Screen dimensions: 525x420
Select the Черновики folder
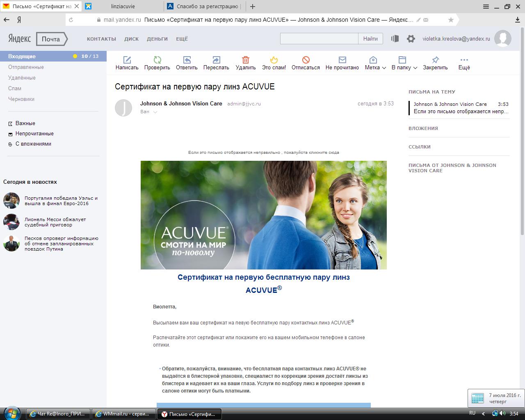(21, 99)
